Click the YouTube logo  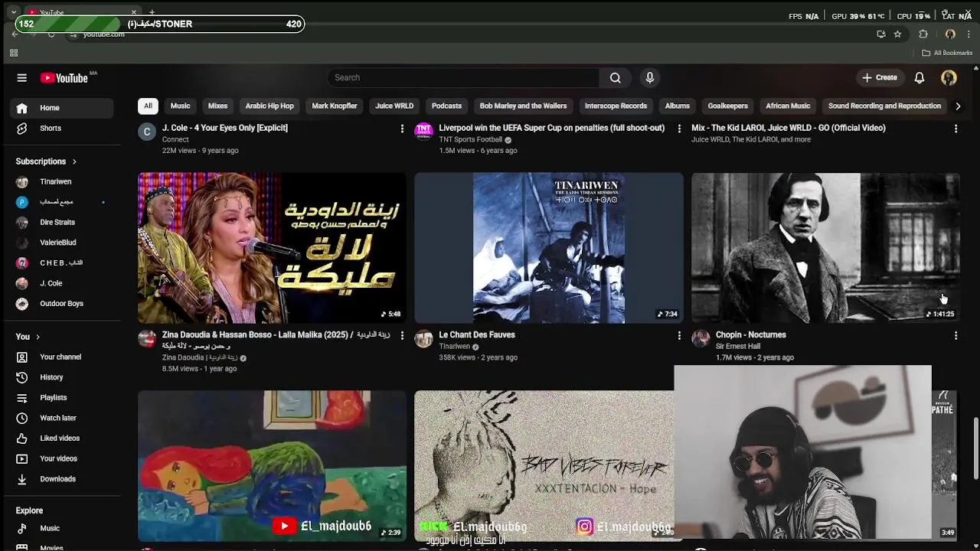click(64, 77)
